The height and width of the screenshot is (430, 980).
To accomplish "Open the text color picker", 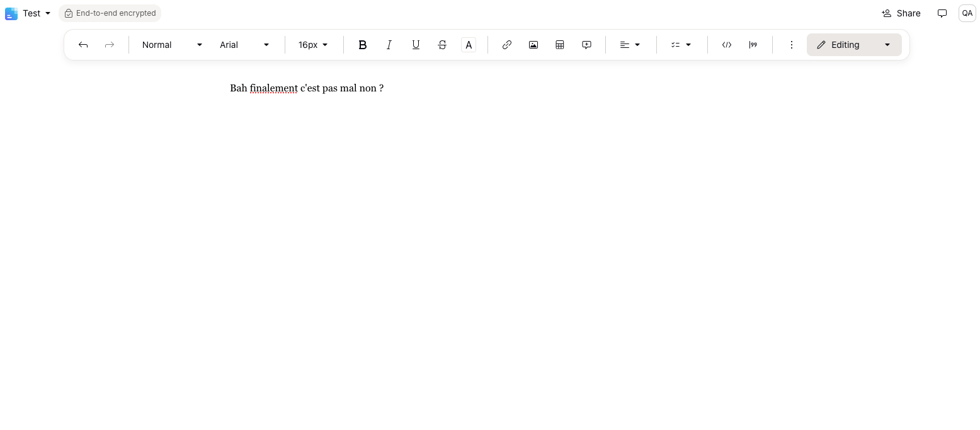I will click(469, 45).
